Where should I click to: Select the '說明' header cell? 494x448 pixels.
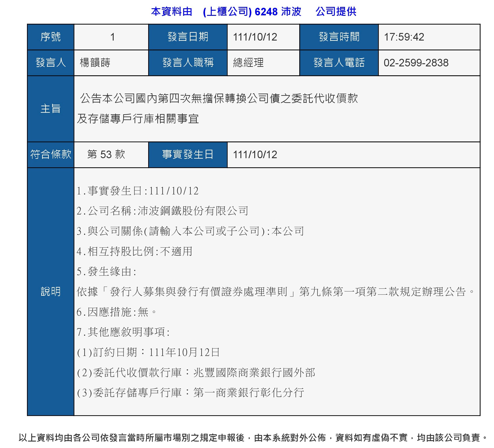[x=51, y=291]
